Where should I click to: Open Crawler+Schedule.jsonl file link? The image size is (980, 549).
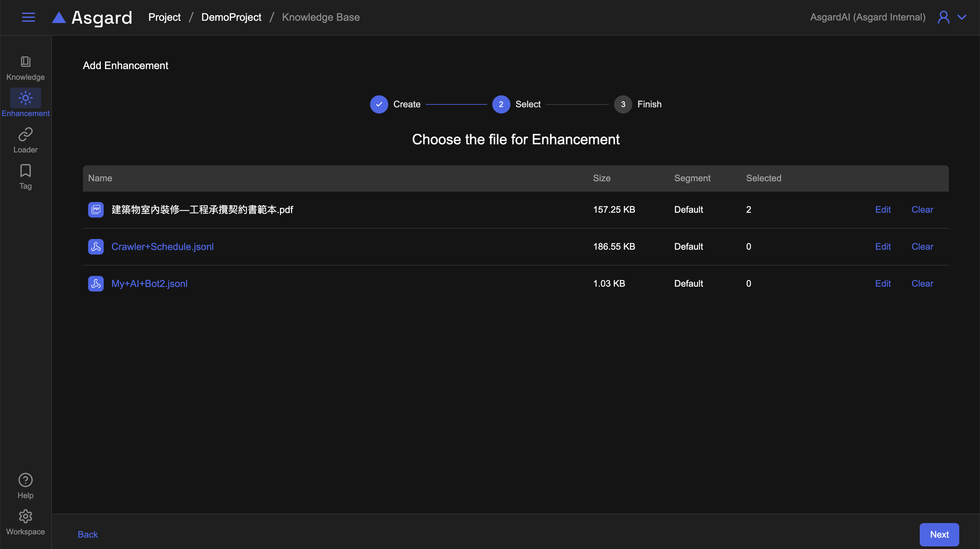click(x=162, y=247)
